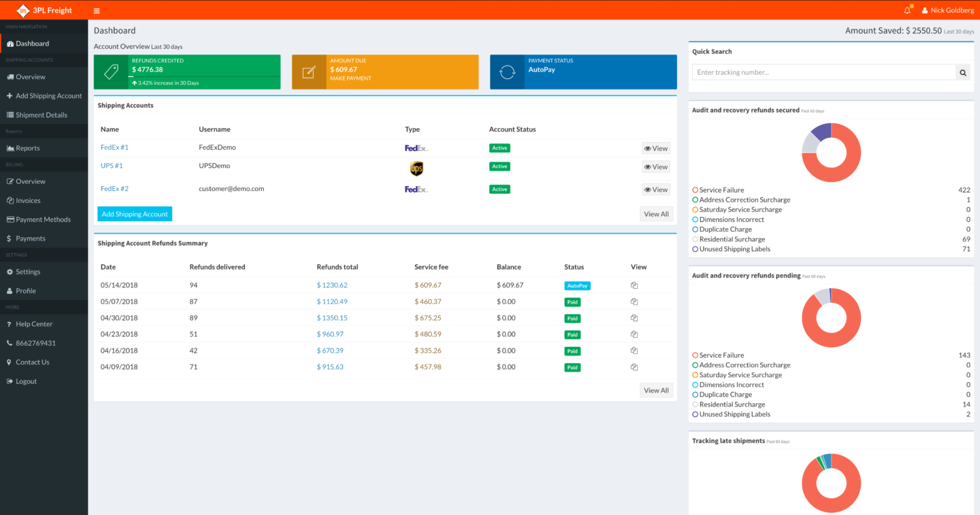Click the Reports icon in the sidebar
Image resolution: width=980 pixels, height=515 pixels.
tap(10, 148)
